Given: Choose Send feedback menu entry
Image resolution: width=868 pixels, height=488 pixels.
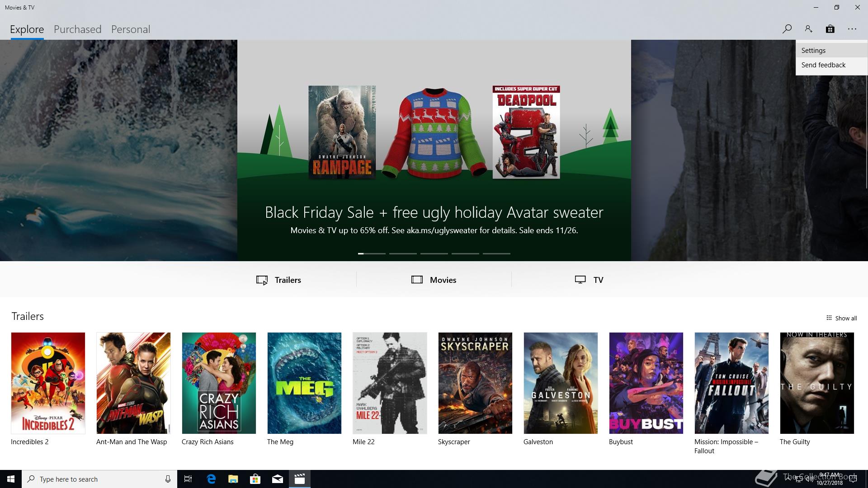Looking at the screenshot, I should click(x=832, y=65).
